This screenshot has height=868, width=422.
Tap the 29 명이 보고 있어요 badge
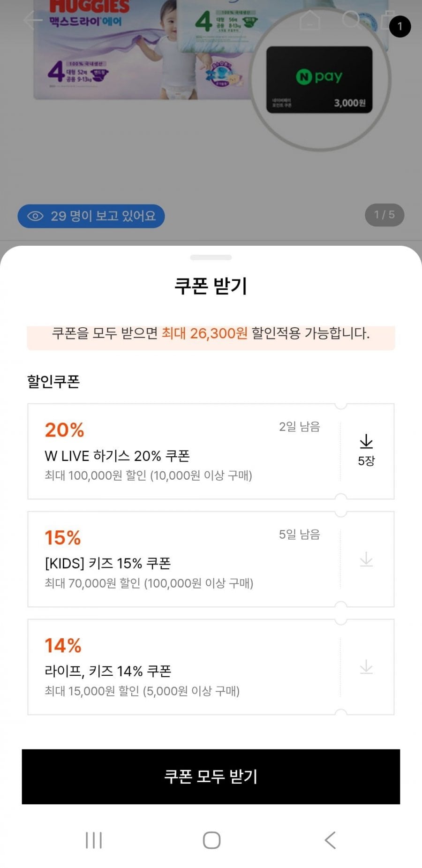[91, 216]
